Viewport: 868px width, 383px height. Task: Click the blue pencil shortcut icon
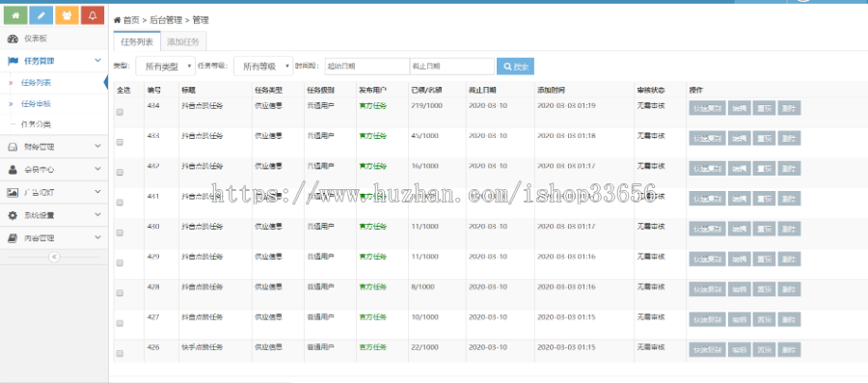(x=41, y=15)
